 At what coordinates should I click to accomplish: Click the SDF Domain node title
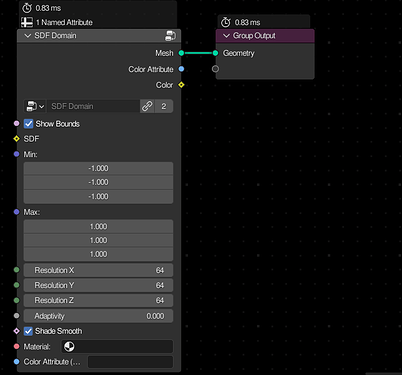[x=55, y=36]
